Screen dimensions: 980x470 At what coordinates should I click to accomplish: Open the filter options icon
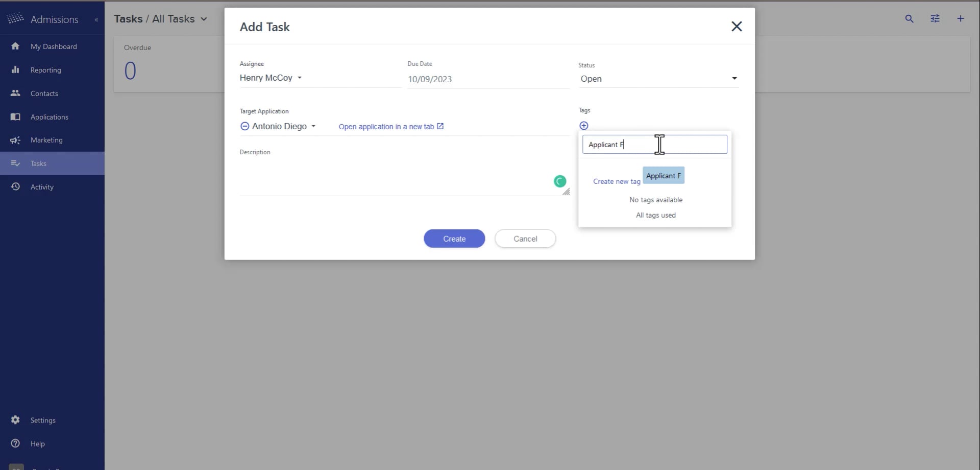coord(935,18)
